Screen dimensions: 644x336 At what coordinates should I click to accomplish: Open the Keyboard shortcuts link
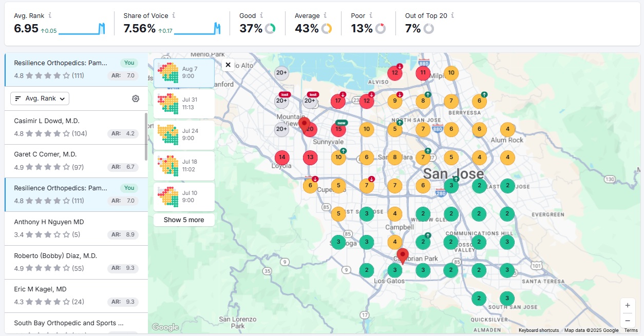[x=539, y=330]
